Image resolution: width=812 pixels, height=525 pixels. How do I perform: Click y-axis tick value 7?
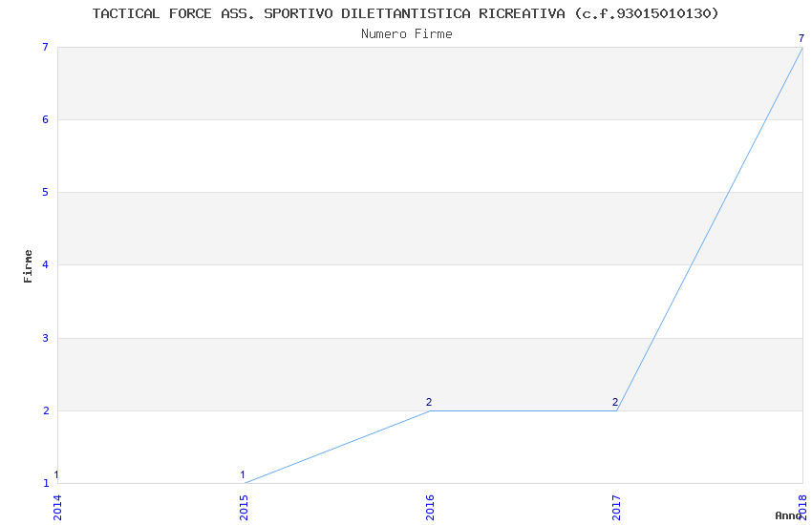tap(46, 47)
